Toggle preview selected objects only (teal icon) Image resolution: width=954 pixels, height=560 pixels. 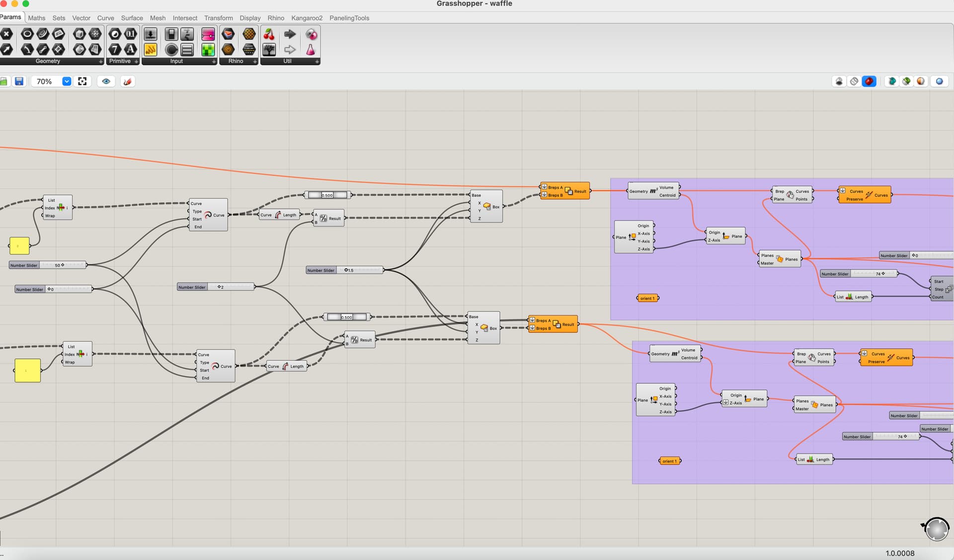892,81
